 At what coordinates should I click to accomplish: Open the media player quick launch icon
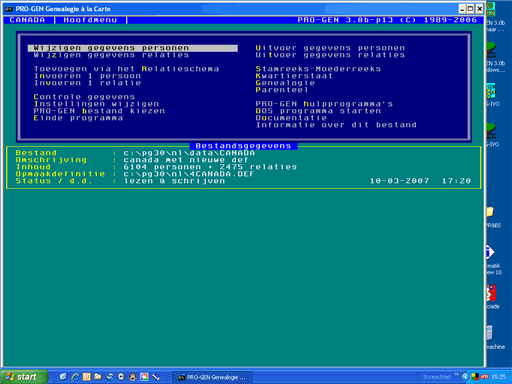[121, 377]
